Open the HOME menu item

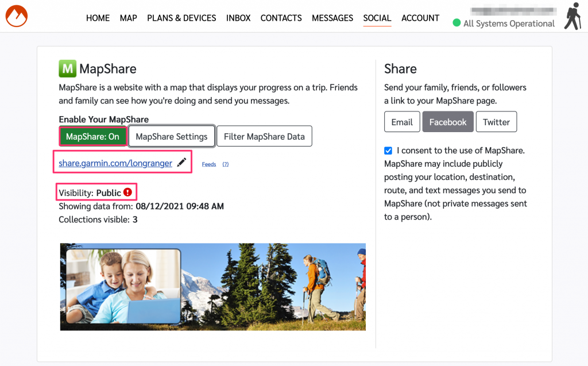tap(98, 18)
